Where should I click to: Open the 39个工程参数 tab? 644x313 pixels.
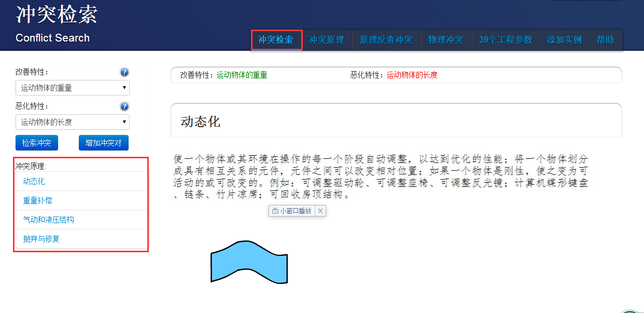506,40
